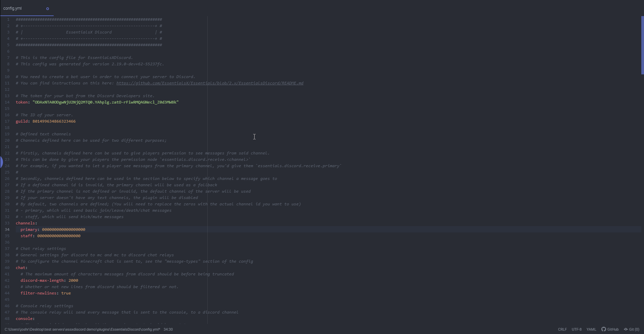The width and height of the screenshot is (644, 334).
Task: Click the filter-newlines true value
Action: 66,293
